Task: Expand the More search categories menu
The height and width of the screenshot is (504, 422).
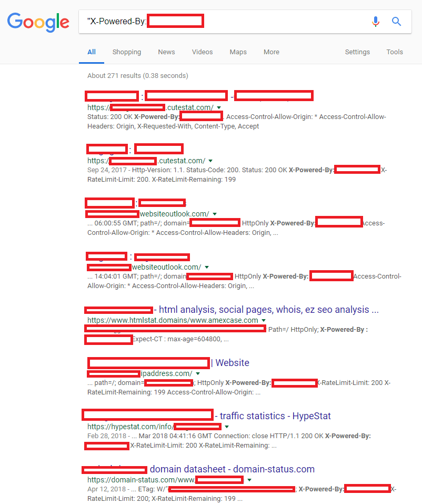Action: [272, 52]
